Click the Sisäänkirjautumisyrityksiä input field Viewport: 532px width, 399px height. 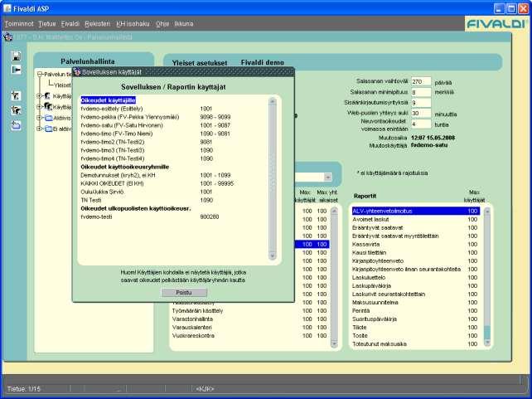(x=421, y=103)
